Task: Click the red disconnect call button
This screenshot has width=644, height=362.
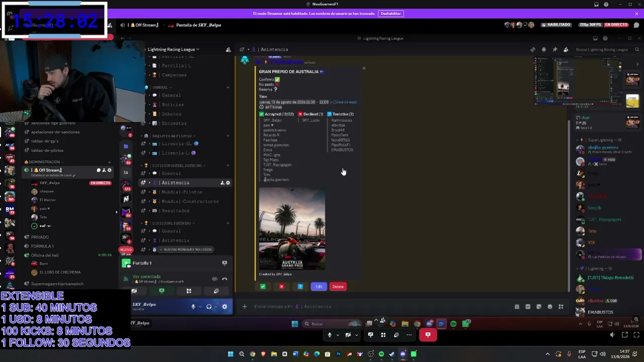Action: (x=428, y=335)
